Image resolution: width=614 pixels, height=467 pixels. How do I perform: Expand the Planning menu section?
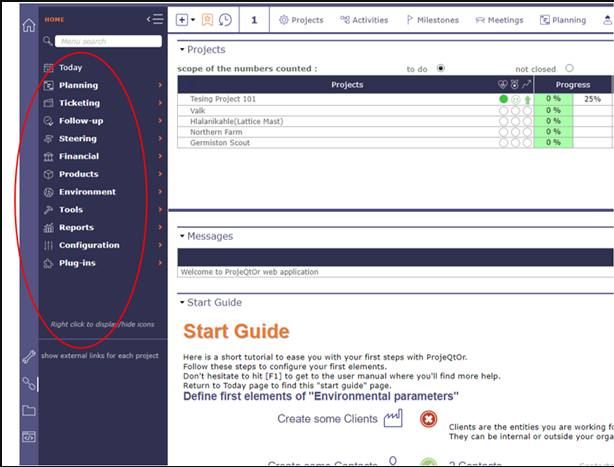[x=79, y=86]
